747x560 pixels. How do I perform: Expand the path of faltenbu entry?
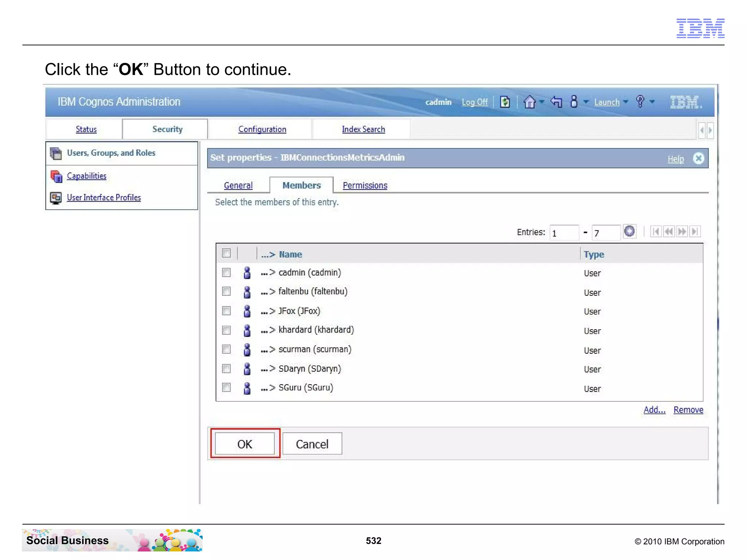coord(268,292)
